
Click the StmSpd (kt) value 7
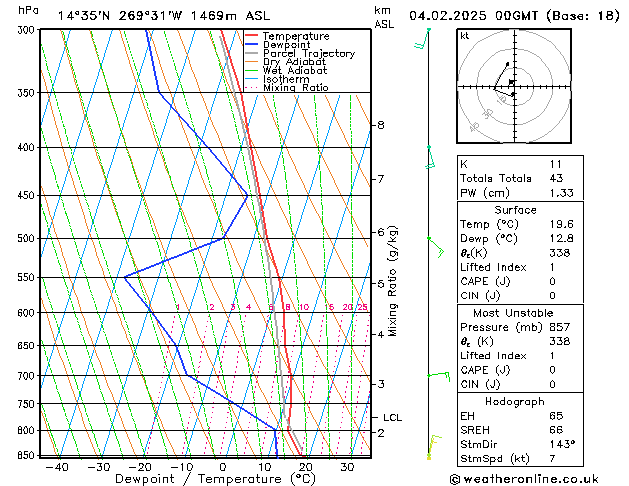[552, 458]
